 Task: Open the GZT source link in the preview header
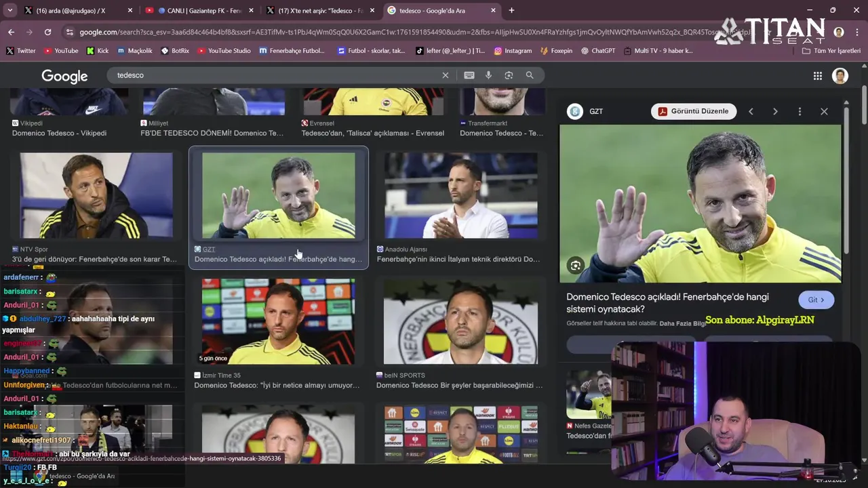coord(586,111)
